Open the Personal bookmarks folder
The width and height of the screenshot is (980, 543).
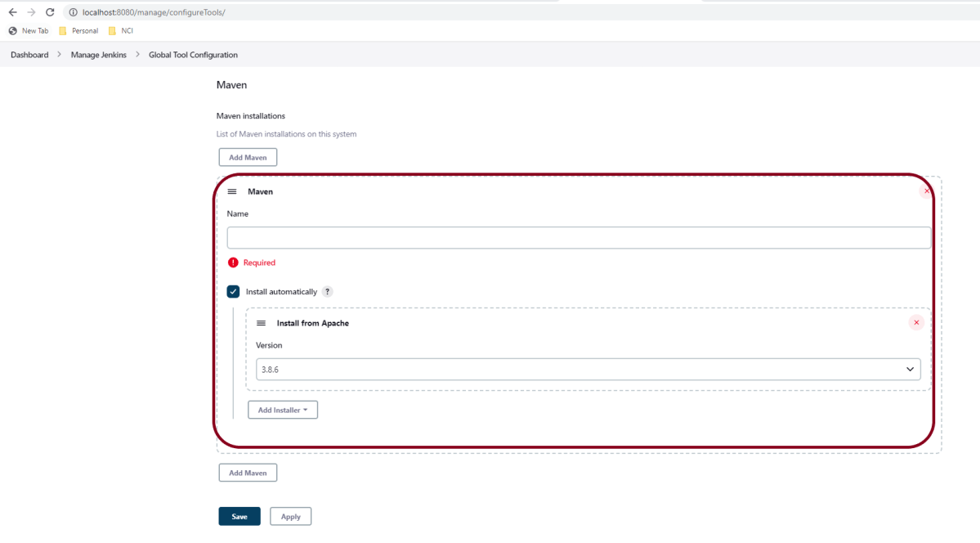tap(78, 31)
